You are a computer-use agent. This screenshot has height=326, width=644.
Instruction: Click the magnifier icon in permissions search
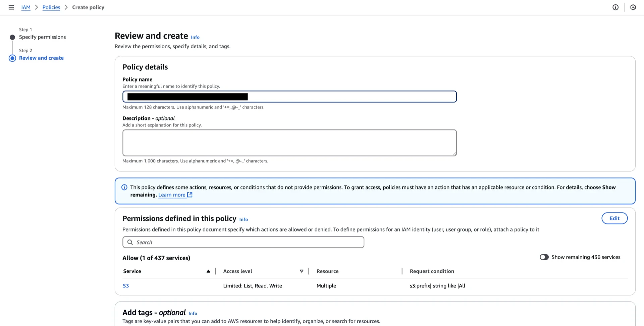(x=130, y=242)
